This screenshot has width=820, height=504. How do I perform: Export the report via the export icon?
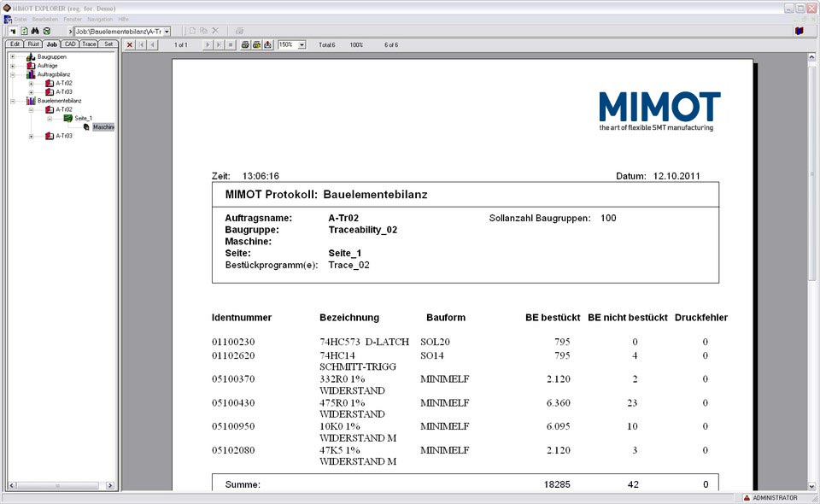point(267,45)
